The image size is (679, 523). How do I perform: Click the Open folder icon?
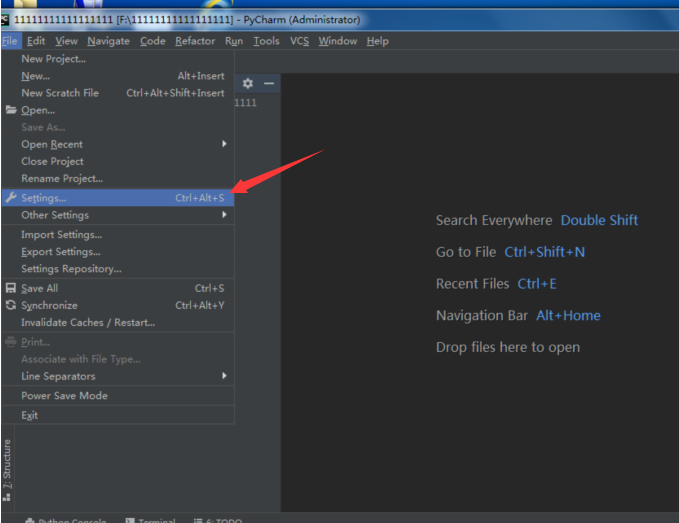[x=11, y=110]
